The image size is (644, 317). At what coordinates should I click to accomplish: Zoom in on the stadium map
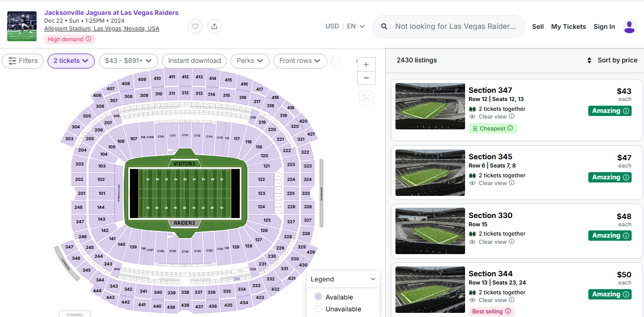pos(366,65)
